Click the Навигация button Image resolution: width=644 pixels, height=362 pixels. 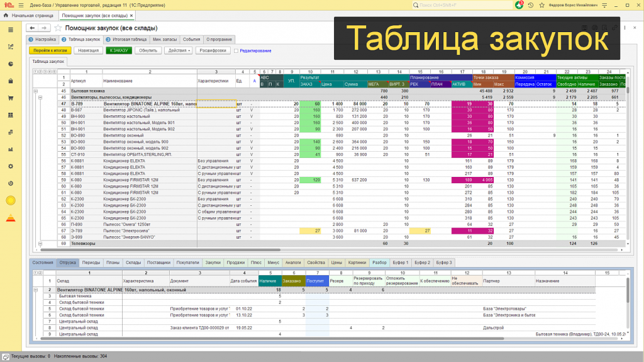click(x=88, y=50)
